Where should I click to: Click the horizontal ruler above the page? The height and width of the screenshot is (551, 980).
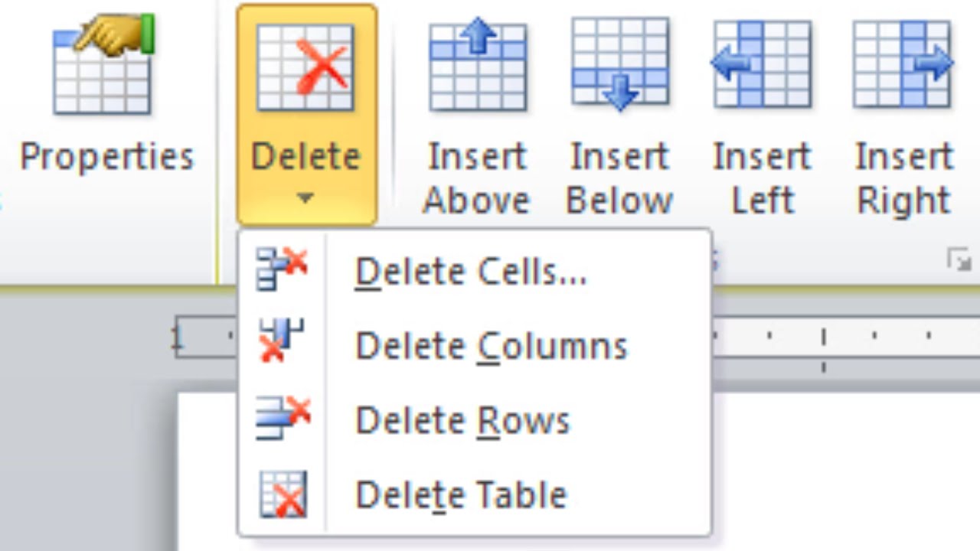pos(842,337)
